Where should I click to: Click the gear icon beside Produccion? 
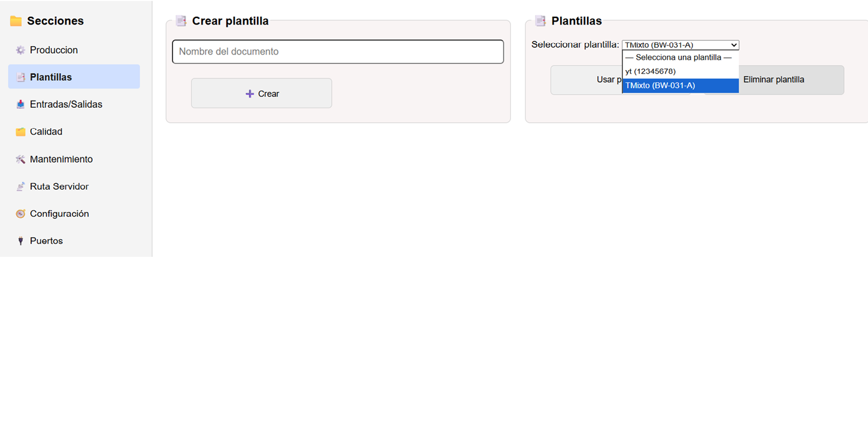pos(20,50)
